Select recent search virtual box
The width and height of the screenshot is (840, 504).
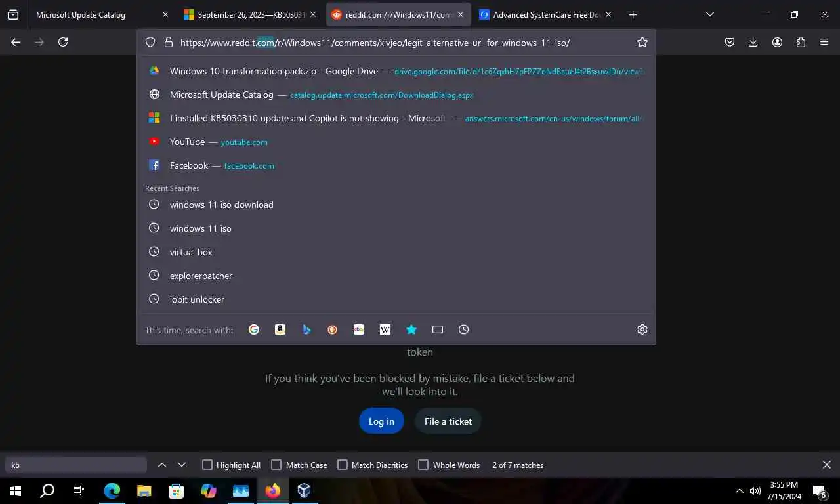pyautogui.click(x=396, y=252)
